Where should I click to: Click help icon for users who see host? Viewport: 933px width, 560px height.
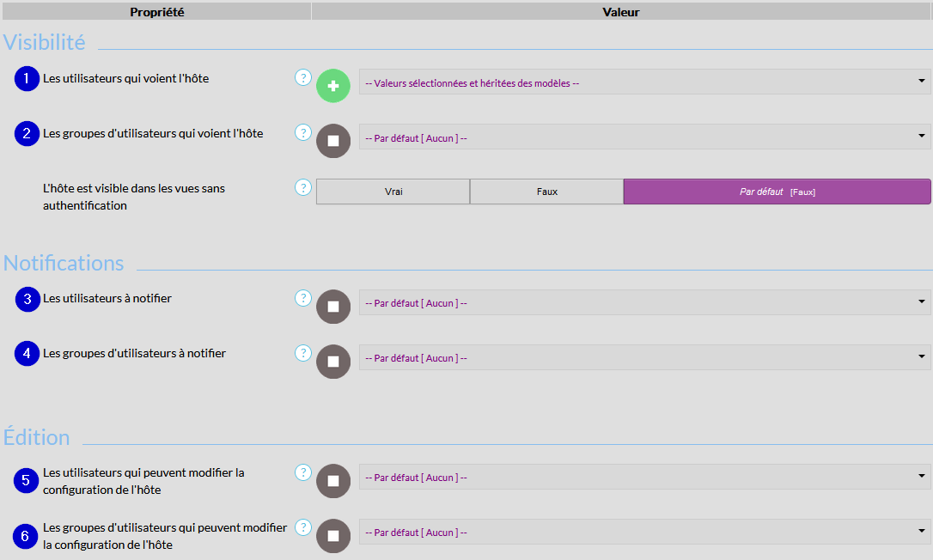click(302, 77)
